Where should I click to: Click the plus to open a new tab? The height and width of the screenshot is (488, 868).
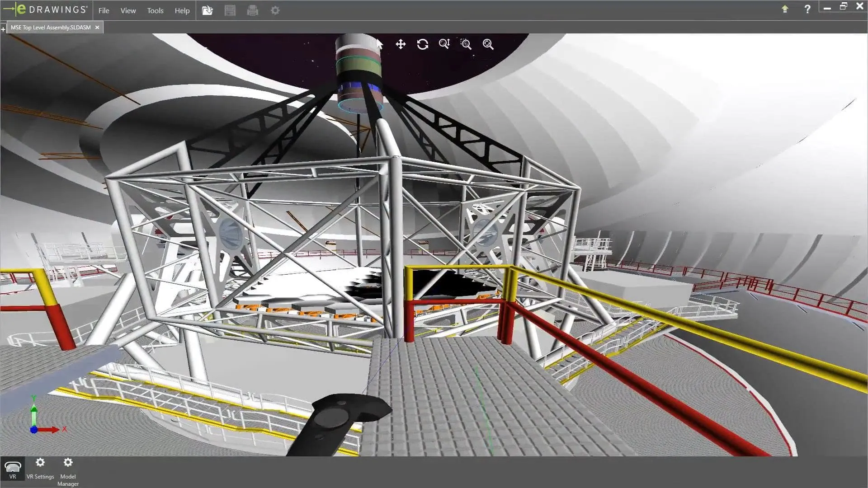4,28
